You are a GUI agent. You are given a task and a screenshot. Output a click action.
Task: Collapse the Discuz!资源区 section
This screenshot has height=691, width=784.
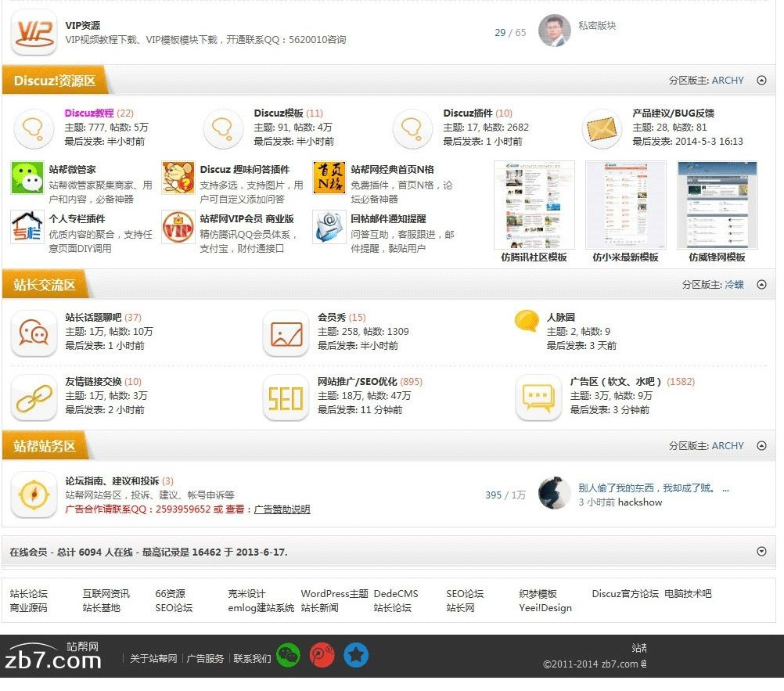coord(761,80)
